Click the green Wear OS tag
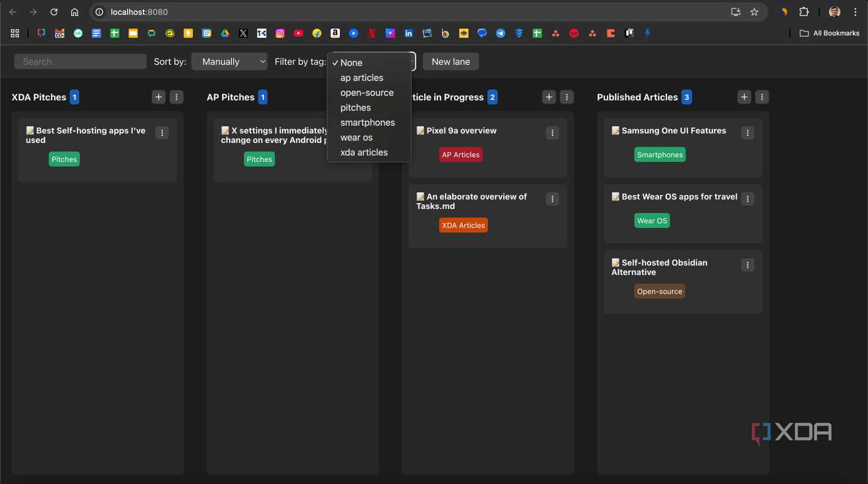Image resolution: width=868 pixels, height=484 pixels. click(652, 221)
